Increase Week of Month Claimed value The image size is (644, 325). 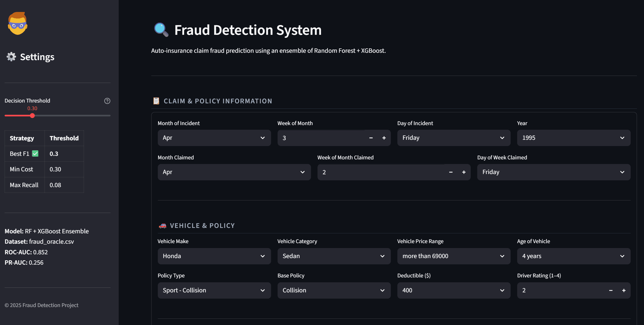click(464, 172)
